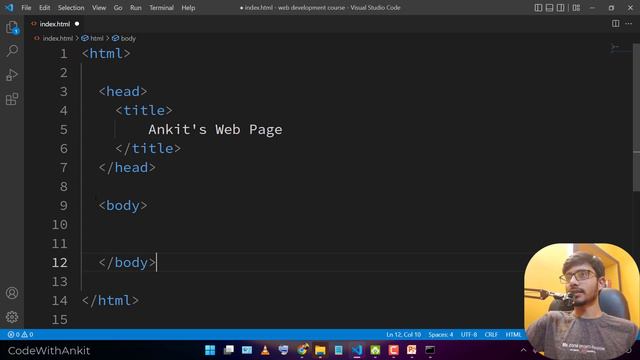
Task: Click the closing title tag on line 6
Action: click(148, 148)
